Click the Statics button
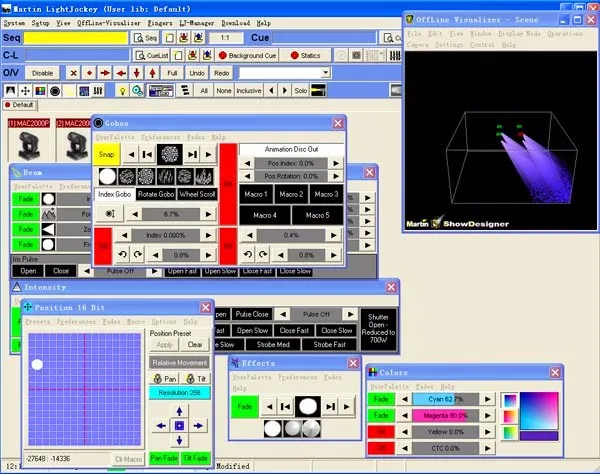The width and height of the screenshot is (600, 474). pos(305,55)
